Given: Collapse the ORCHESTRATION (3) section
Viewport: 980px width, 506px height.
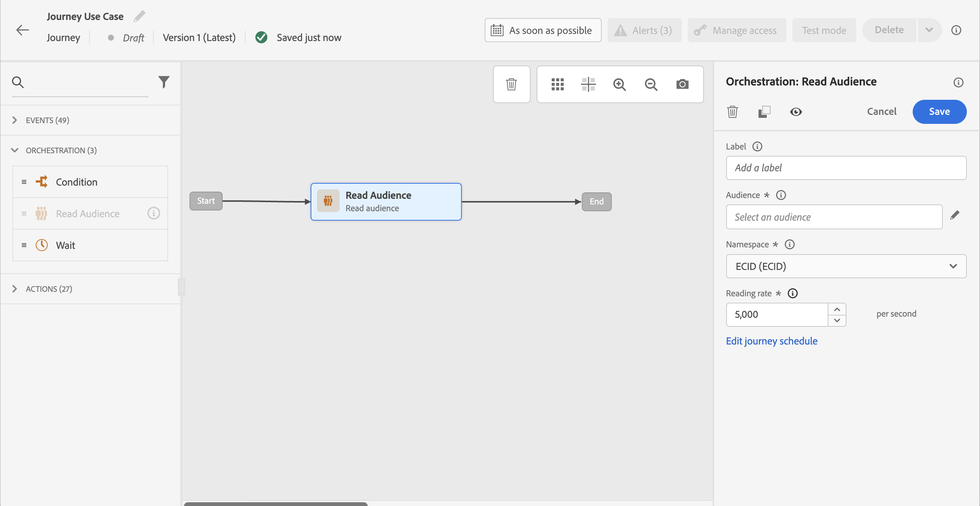Looking at the screenshot, I should 14,150.
